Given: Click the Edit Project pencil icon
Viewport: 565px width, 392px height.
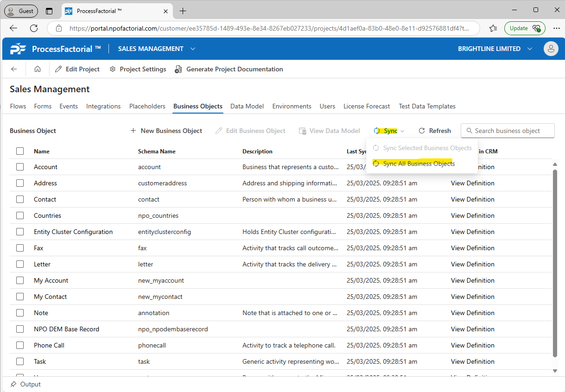Looking at the screenshot, I should tap(58, 69).
